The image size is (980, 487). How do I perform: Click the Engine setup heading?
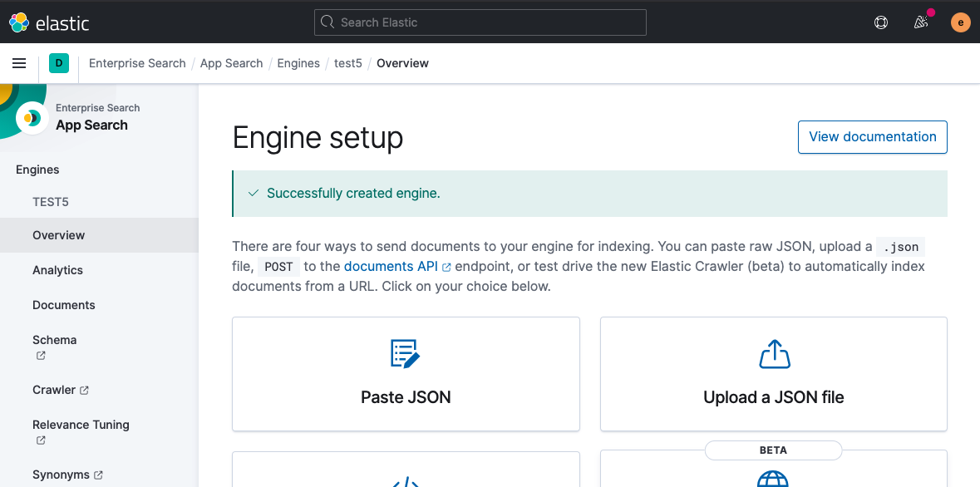318,137
